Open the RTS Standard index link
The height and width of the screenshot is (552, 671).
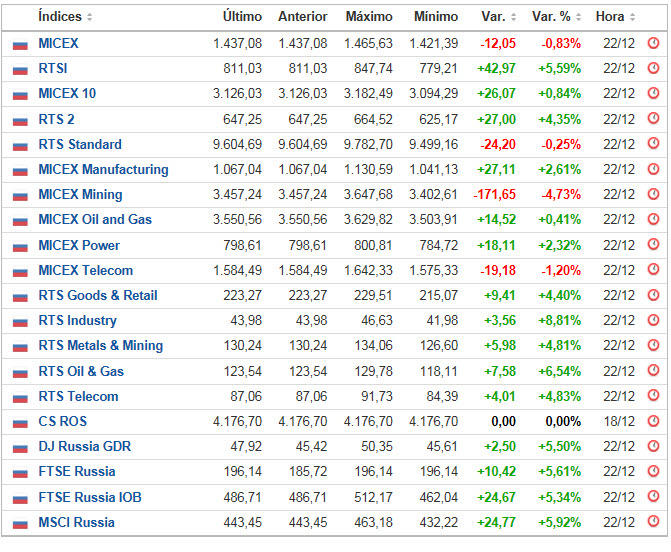pyautogui.click(x=80, y=144)
